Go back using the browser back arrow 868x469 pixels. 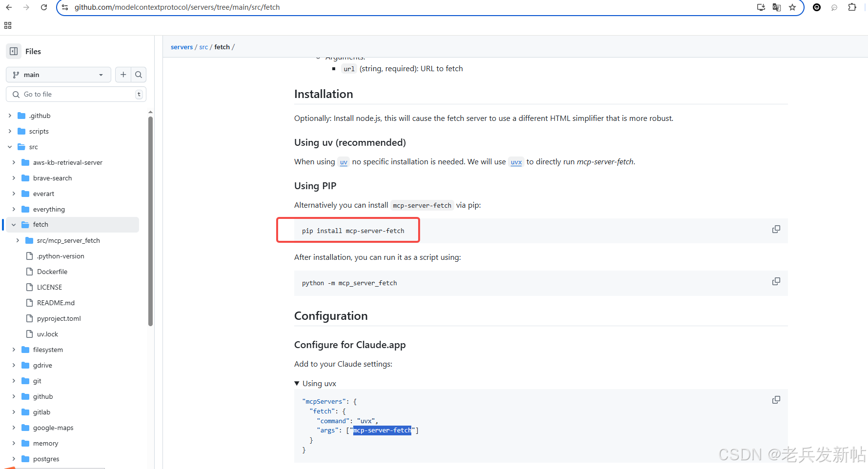(x=9, y=7)
